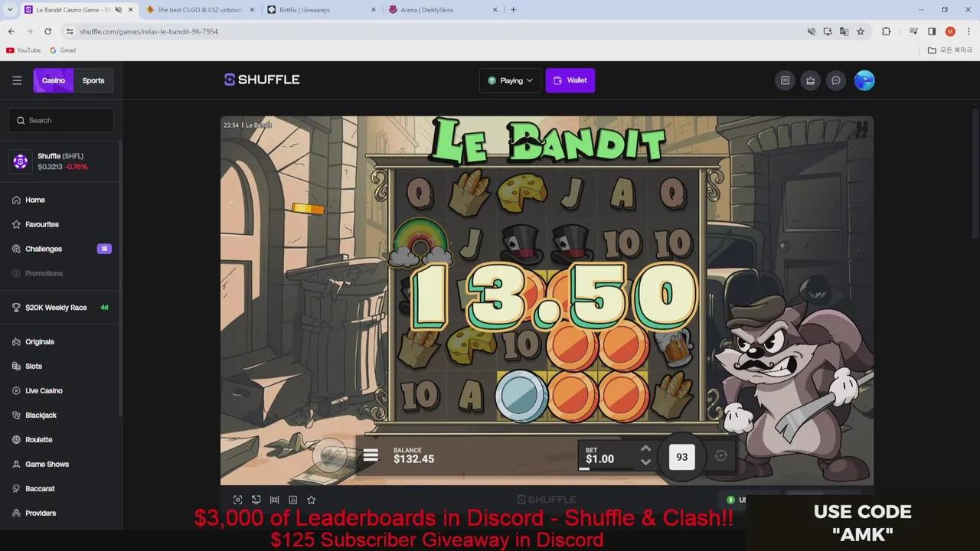Screen dimensions: 980x551
Task: Click the bet refresh icon beside autoplay
Action: click(x=720, y=456)
